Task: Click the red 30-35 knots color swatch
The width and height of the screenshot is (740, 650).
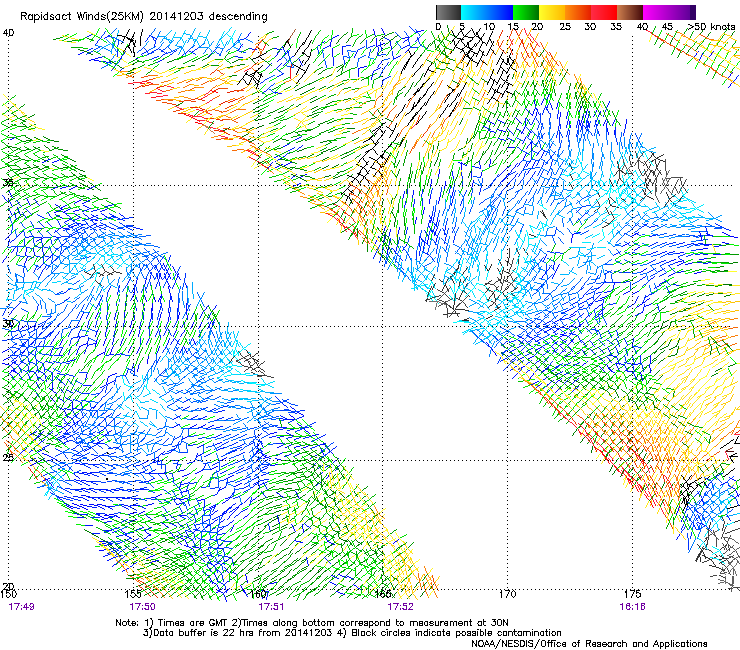Action: pos(604,12)
